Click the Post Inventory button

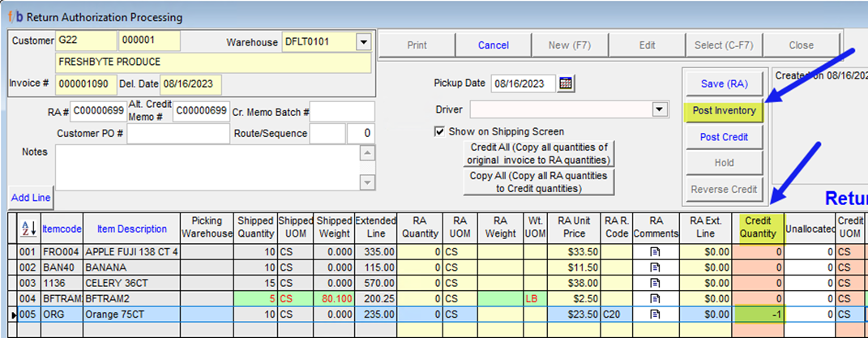click(724, 111)
